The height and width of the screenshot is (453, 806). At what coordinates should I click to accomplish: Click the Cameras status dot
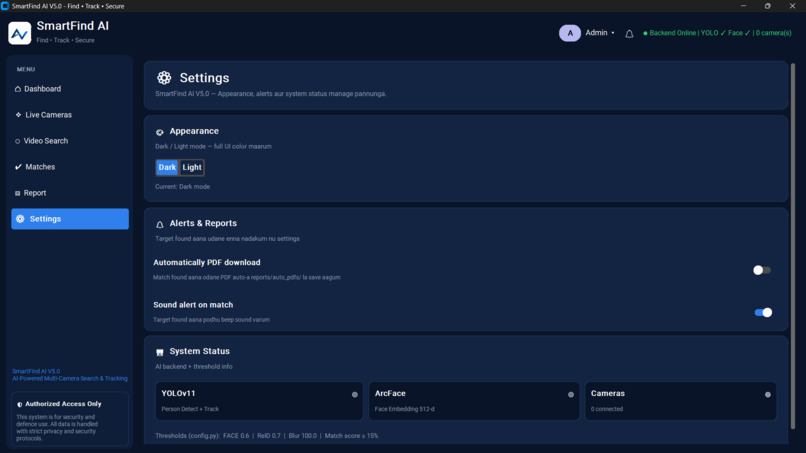click(x=767, y=394)
